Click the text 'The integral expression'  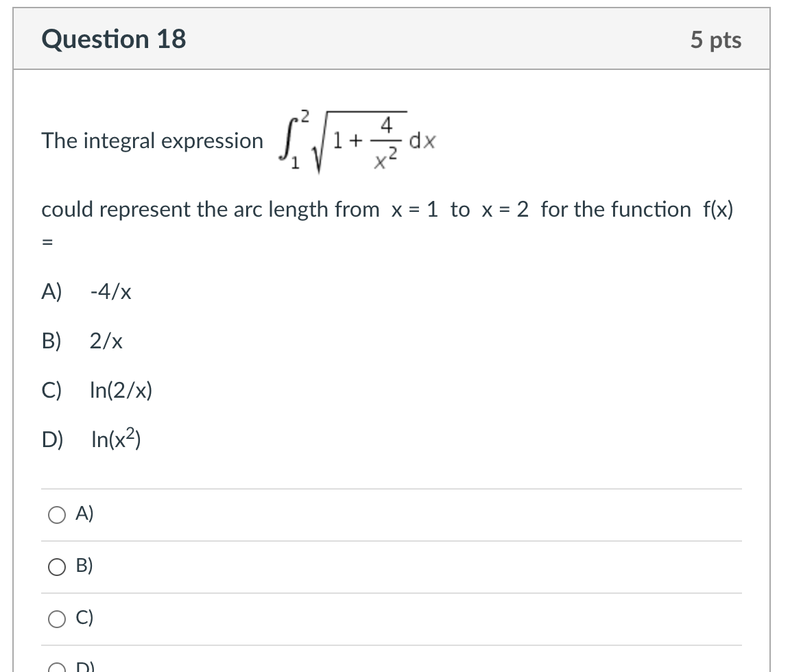[x=152, y=141]
